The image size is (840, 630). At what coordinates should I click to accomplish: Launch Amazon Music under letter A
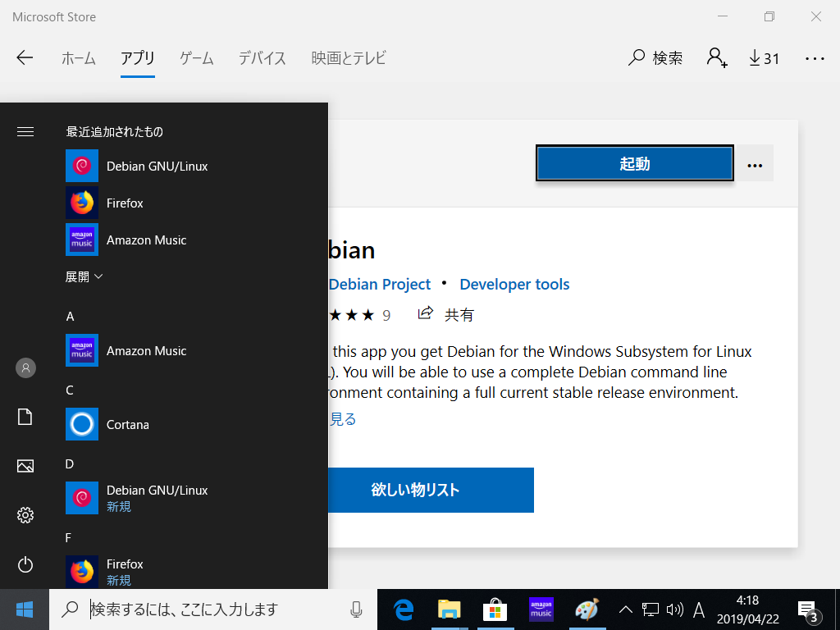click(196, 351)
